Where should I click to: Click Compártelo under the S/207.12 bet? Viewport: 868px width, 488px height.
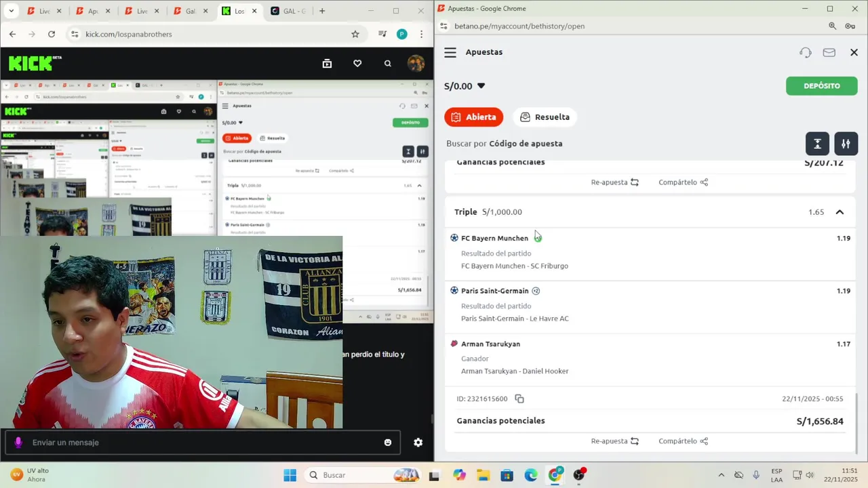tap(683, 182)
